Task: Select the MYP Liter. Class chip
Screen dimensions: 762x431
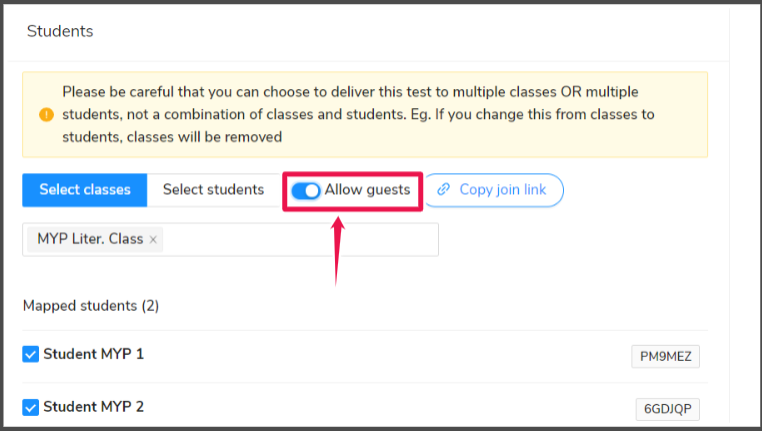Action: [90, 239]
